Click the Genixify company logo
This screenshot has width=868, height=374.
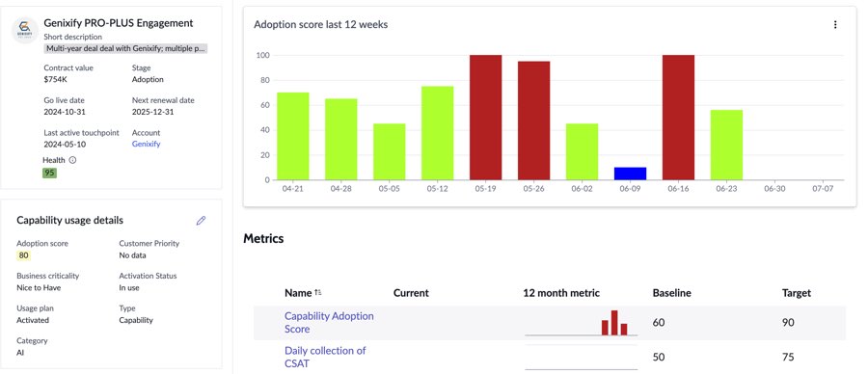(x=25, y=30)
